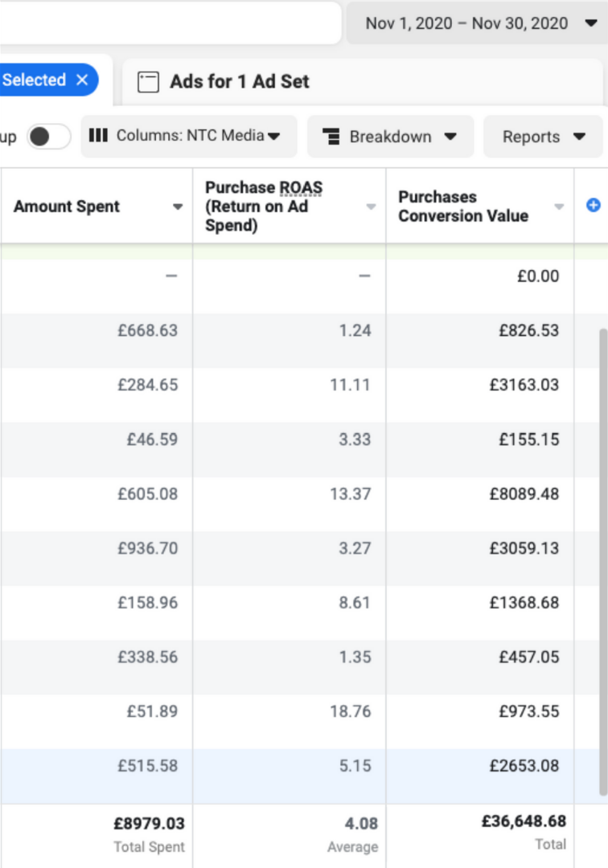Viewport: 608px width, 868px height.
Task: Click the Breakdown hierarchy icon
Action: [x=331, y=137]
